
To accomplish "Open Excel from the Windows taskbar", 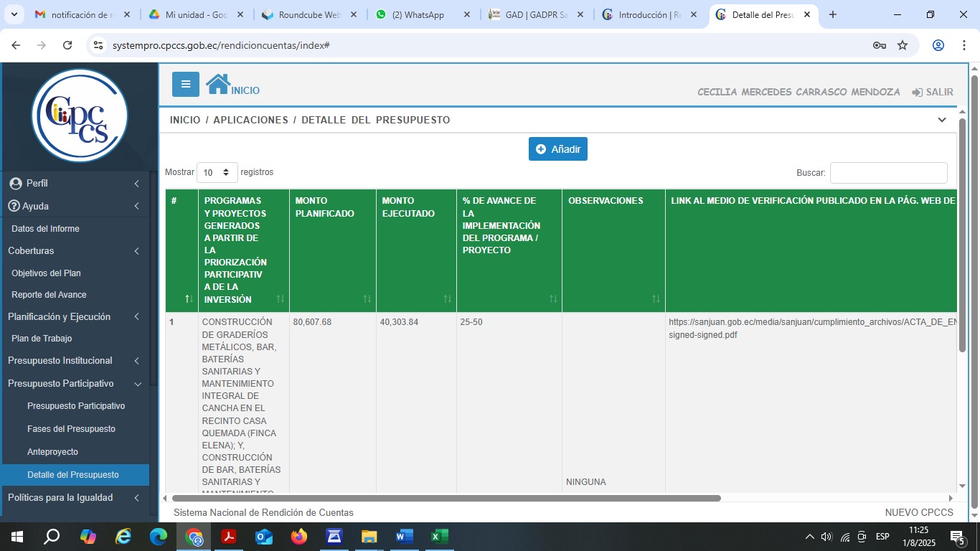I will coord(439,536).
